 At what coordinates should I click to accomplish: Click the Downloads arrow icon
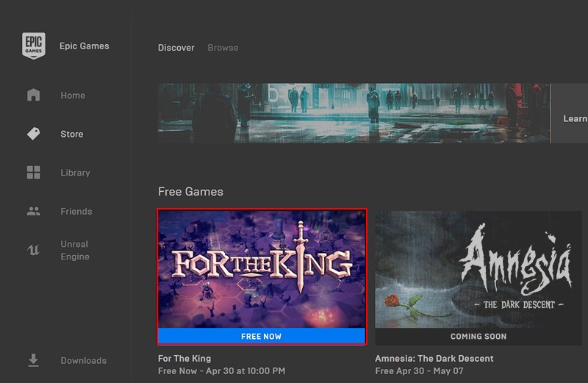pos(33,360)
